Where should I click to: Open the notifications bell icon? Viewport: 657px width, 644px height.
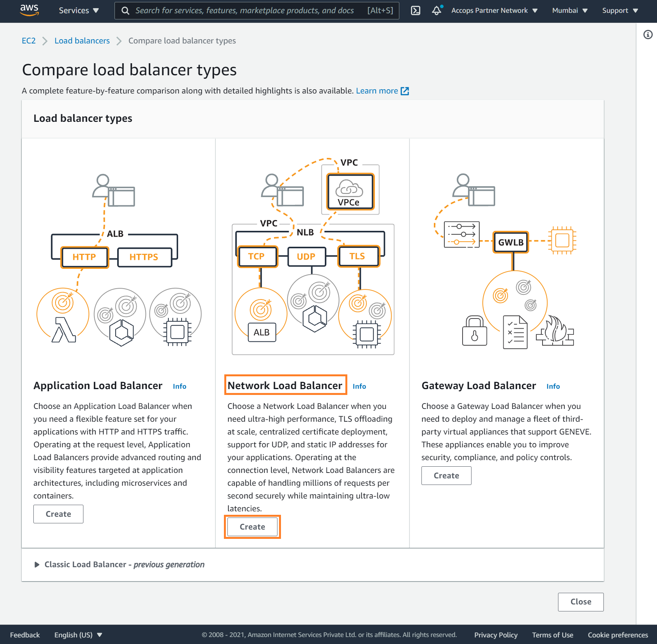437,10
